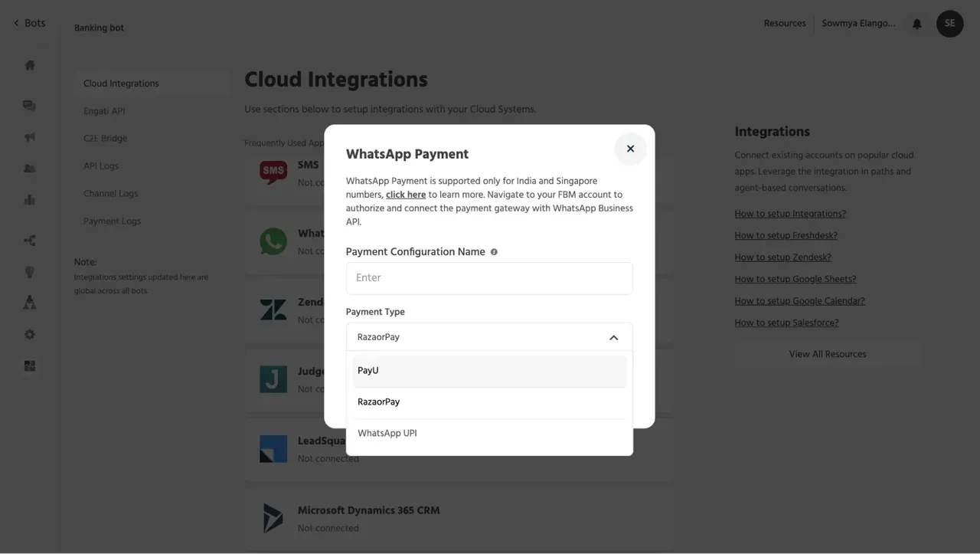This screenshot has width=980, height=554.
Task: Click the info icon beside Payment Configuration Name
Action: pyautogui.click(x=494, y=252)
